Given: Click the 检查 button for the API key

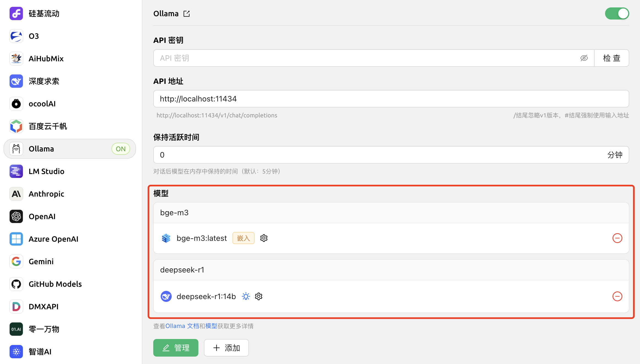Looking at the screenshot, I should coord(611,58).
